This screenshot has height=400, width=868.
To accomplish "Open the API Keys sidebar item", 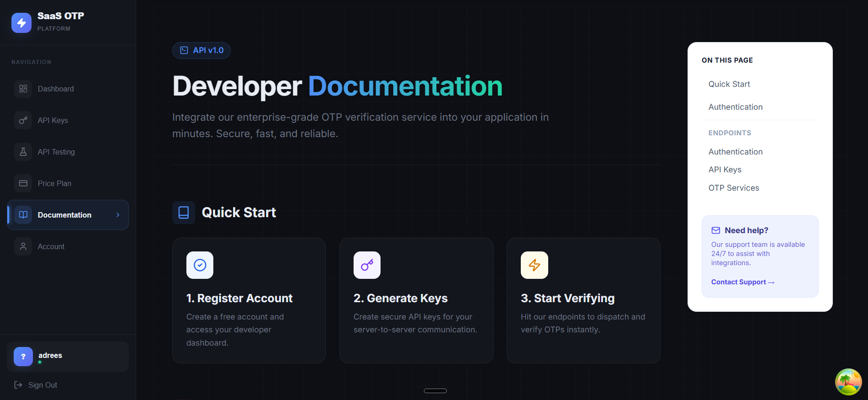I will point(68,120).
